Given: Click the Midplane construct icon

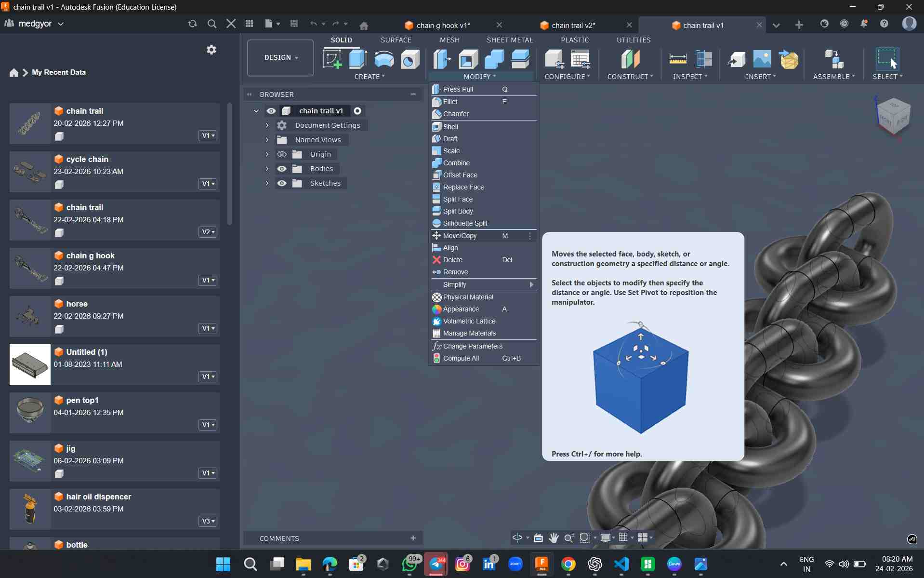Looking at the screenshot, I should point(630,59).
